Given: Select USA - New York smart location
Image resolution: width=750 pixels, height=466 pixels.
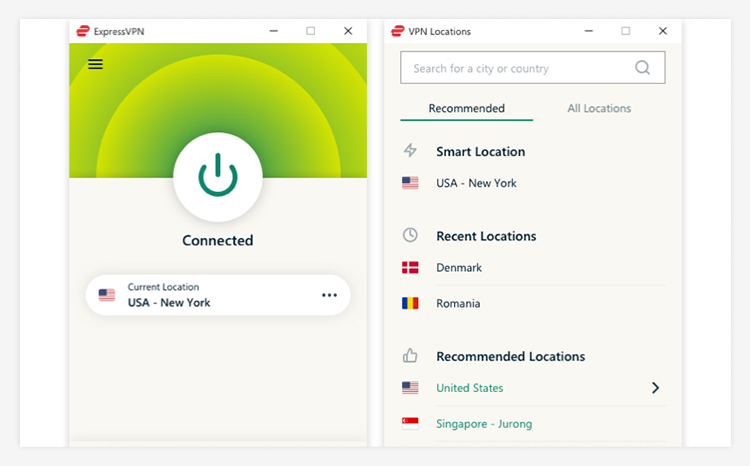Looking at the screenshot, I should (476, 183).
